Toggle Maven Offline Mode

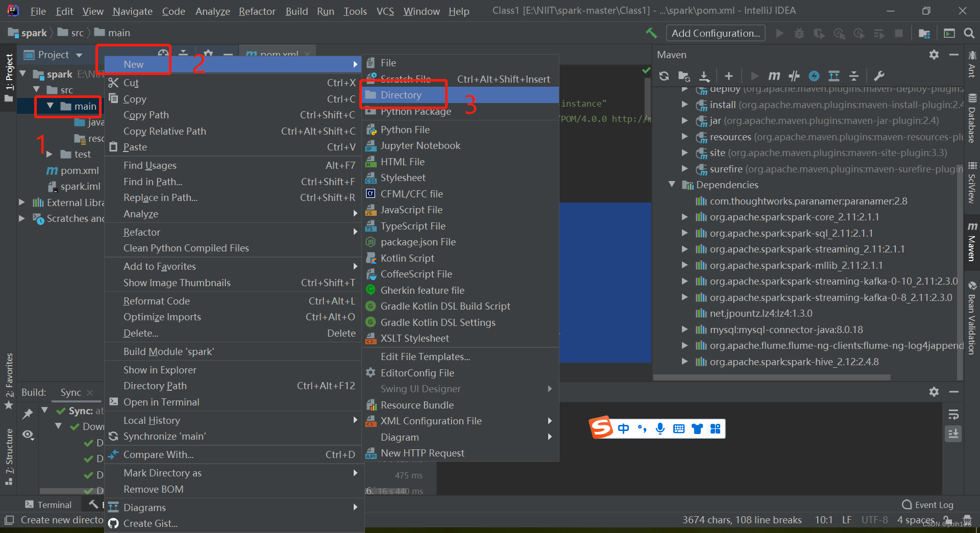(x=794, y=76)
